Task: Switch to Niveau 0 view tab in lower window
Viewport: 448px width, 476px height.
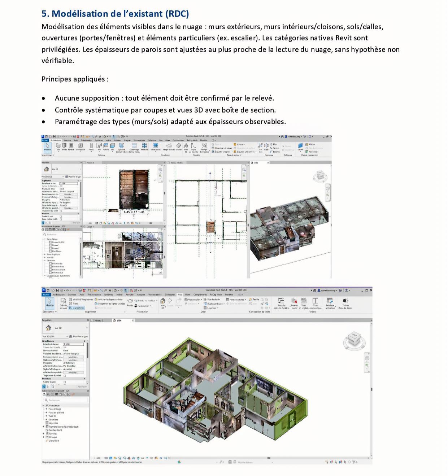Action: [x=99, y=320]
